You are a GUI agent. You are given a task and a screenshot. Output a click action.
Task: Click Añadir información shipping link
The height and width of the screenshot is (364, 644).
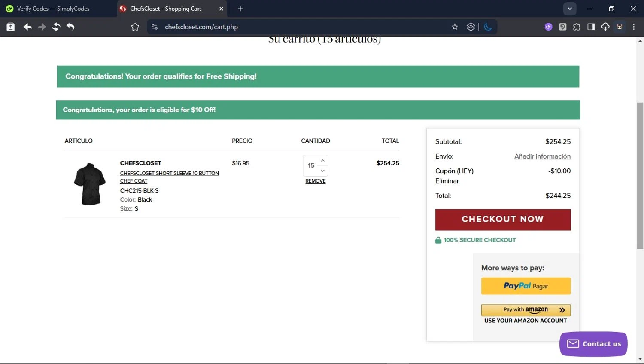tap(542, 156)
